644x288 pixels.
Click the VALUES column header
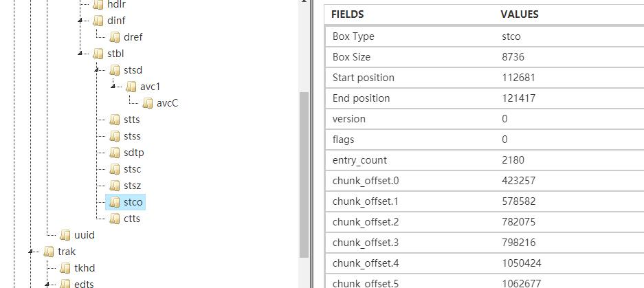pos(520,14)
